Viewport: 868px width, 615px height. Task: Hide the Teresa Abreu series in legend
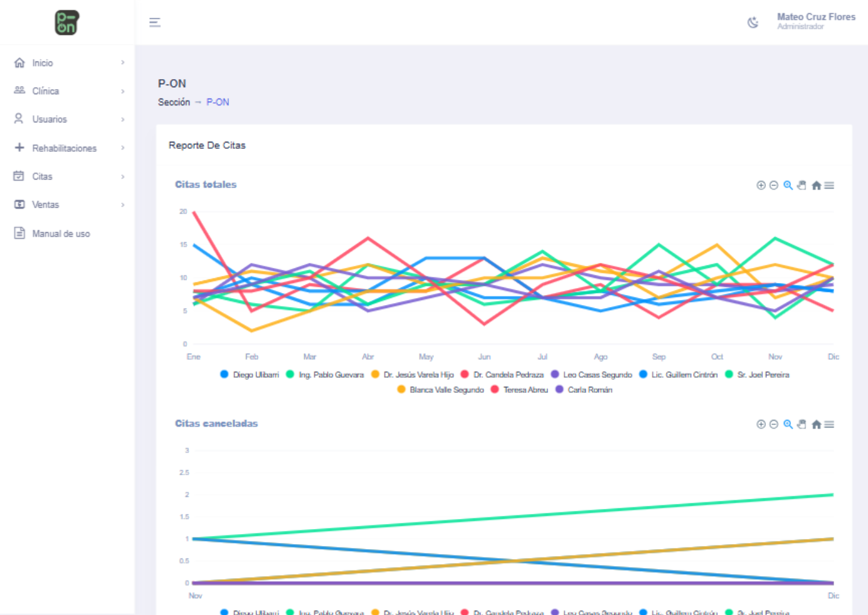point(525,390)
